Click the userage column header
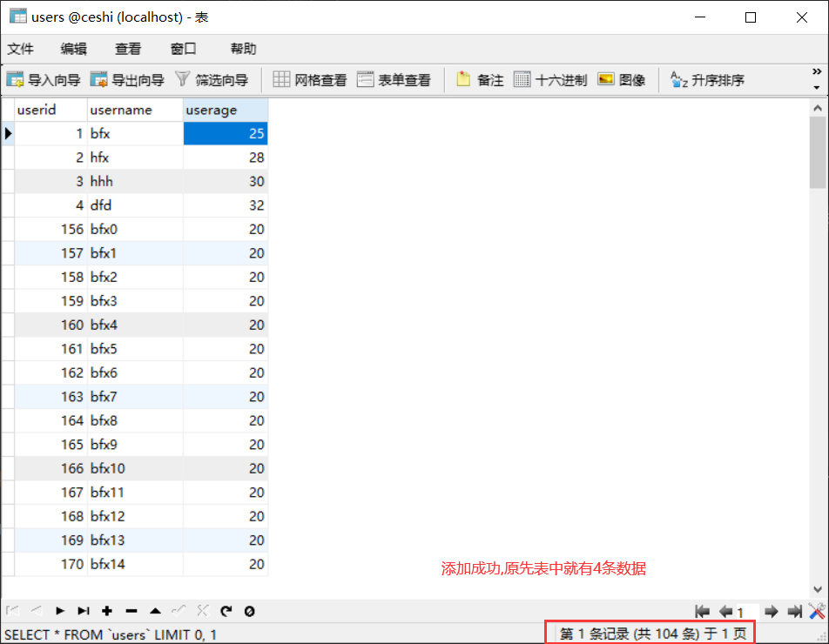The width and height of the screenshot is (829, 644). 226,110
